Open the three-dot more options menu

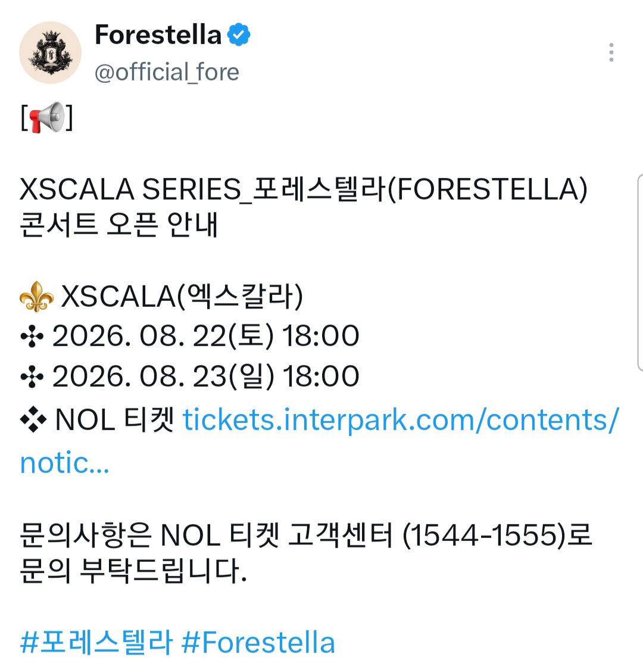coord(611,52)
